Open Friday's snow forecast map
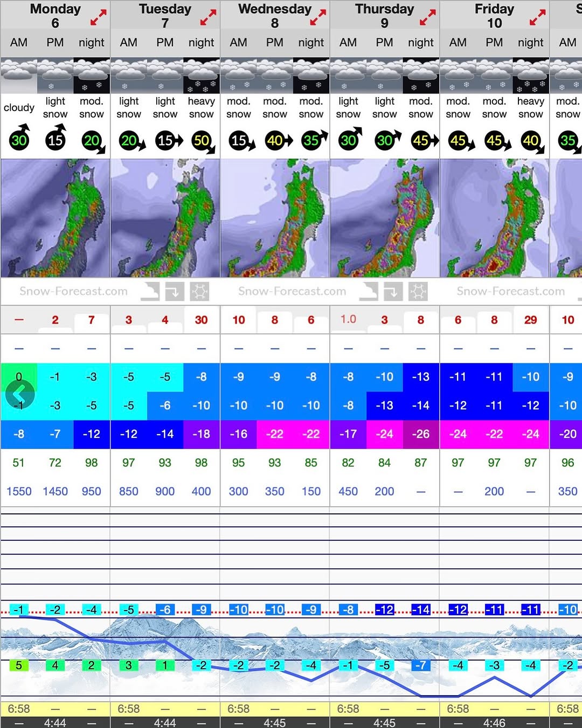The width and height of the screenshot is (582, 728). pyautogui.click(x=495, y=218)
